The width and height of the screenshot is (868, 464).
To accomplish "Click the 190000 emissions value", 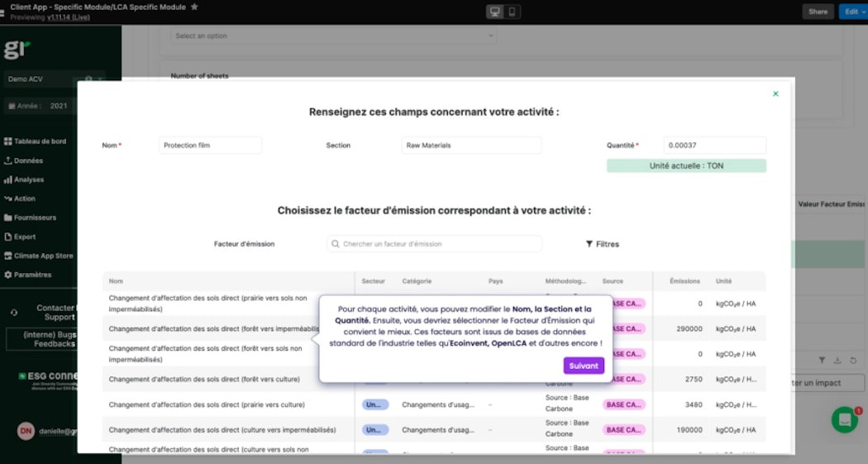I will pos(689,429).
